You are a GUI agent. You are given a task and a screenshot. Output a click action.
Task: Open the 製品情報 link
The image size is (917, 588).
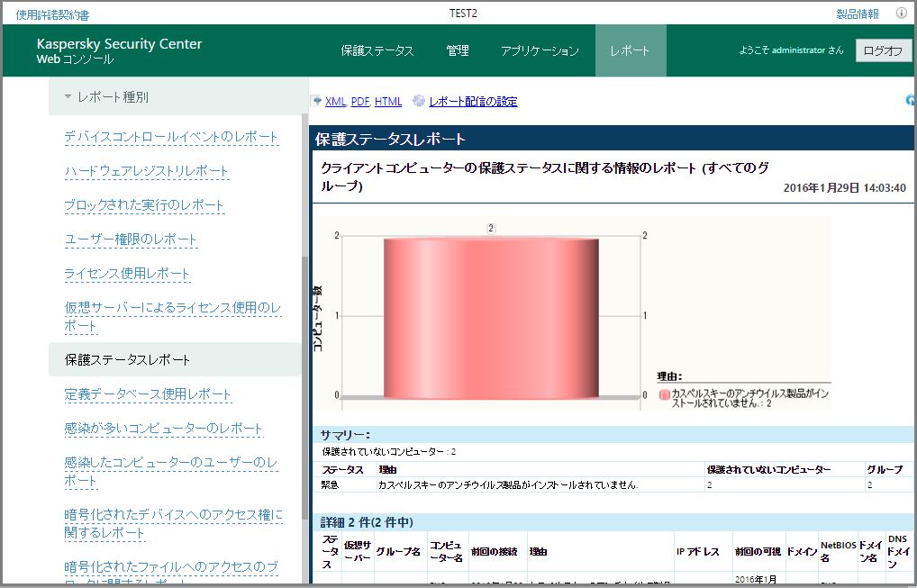[x=858, y=14]
